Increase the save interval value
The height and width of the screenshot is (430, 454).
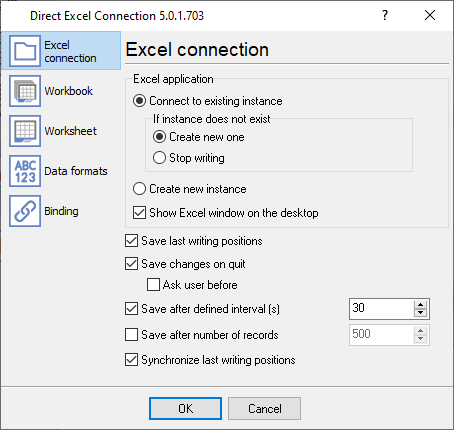[421, 305]
